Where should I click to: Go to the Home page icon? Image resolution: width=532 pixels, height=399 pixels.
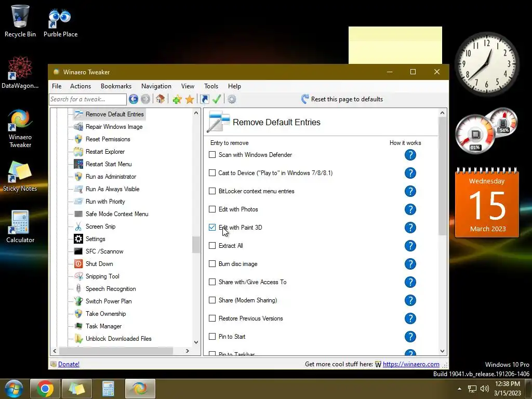pos(160,99)
